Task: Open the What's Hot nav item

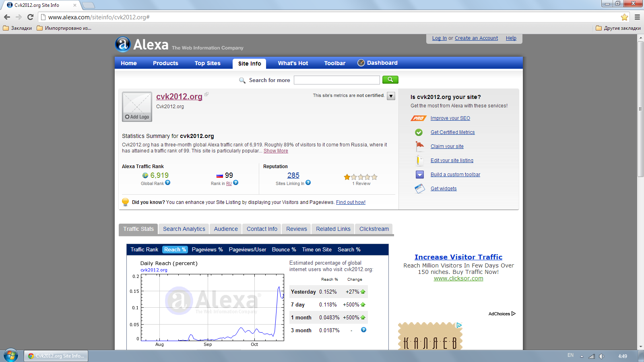Action: (x=293, y=63)
